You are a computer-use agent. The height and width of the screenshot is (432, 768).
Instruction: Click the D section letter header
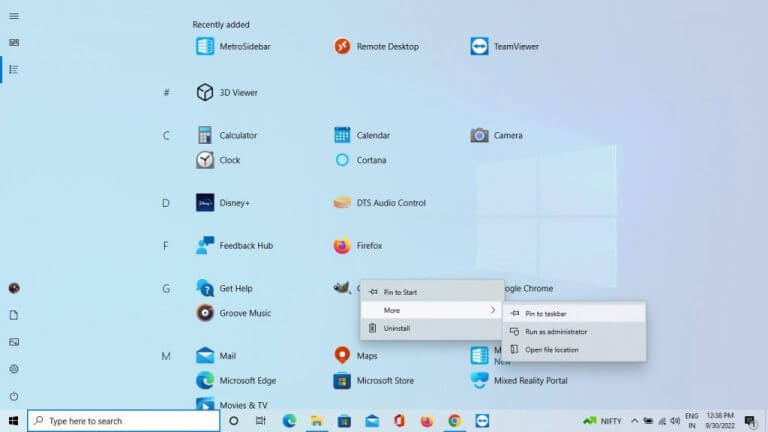tap(166, 203)
